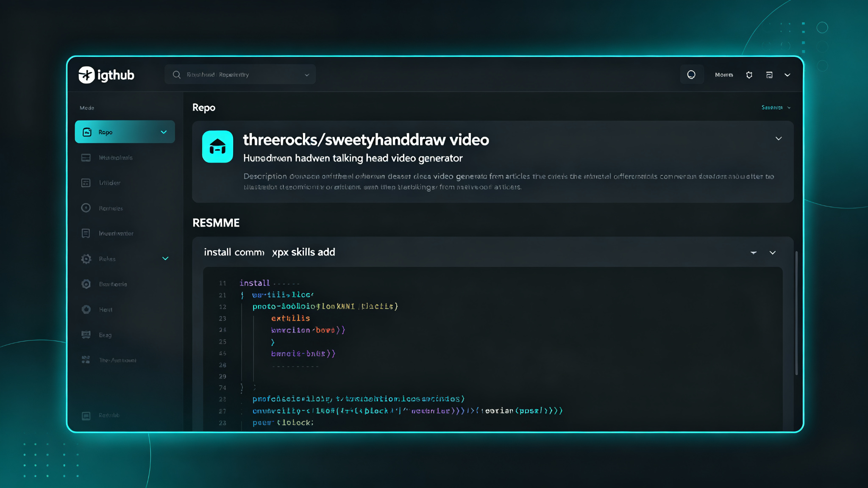This screenshot has height=488, width=868.
Task: Focus the repository search field
Action: point(240,75)
